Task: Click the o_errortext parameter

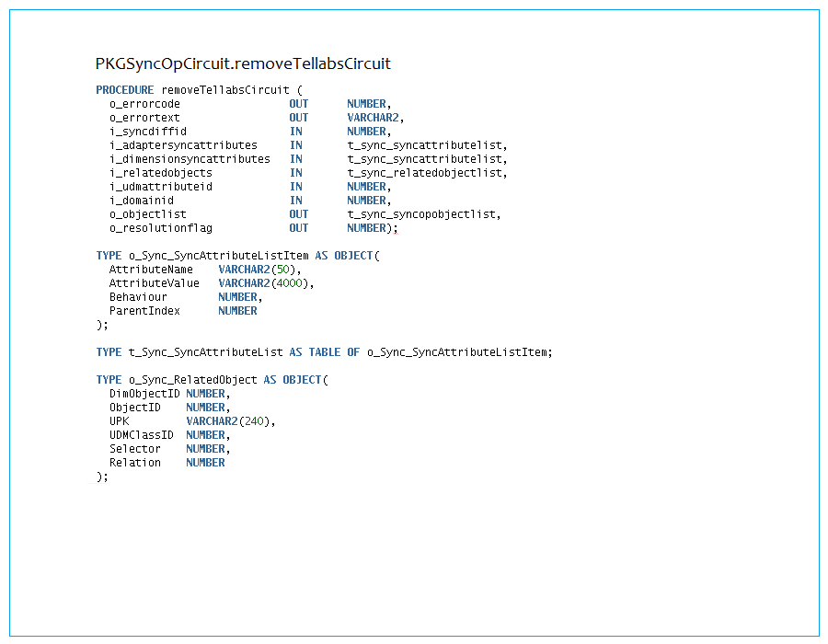Action: 144,118
